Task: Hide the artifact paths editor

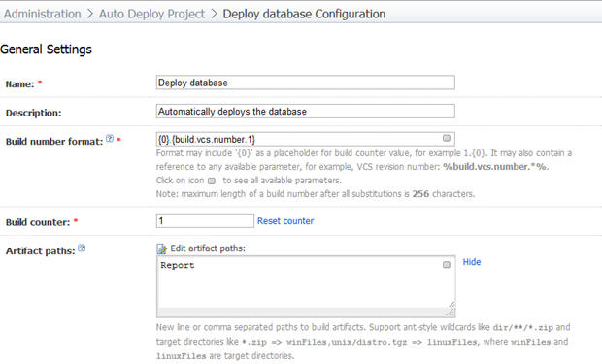Action: tap(472, 262)
